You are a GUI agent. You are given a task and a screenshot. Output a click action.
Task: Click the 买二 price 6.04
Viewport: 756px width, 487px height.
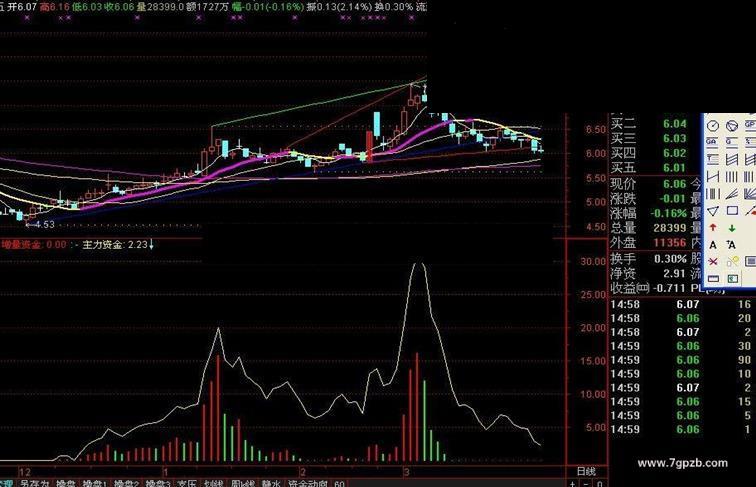(x=675, y=124)
